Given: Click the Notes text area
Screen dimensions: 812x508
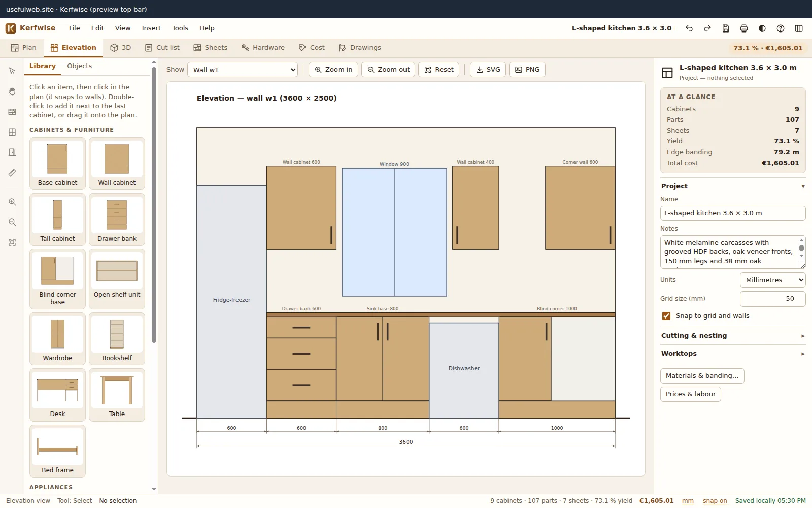Looking at the screenshot, I should [x=733, y=252].
